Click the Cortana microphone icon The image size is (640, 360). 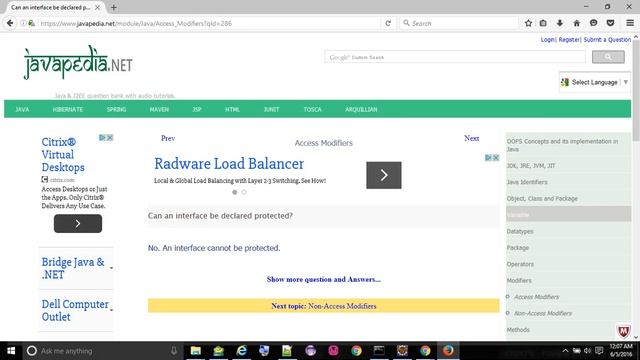coord(174,351)
